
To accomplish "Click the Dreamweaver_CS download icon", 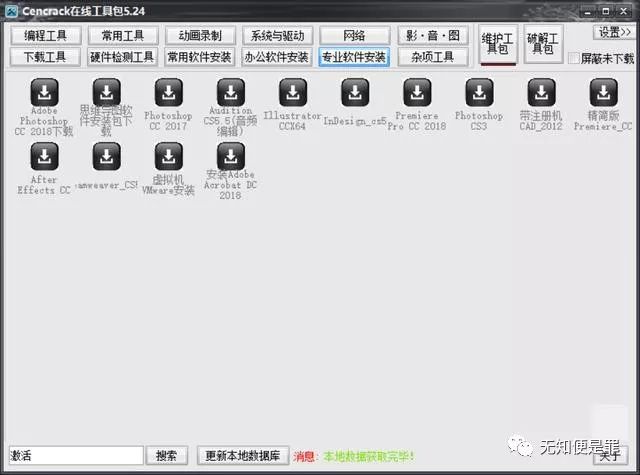I will (x=107, y=156).
